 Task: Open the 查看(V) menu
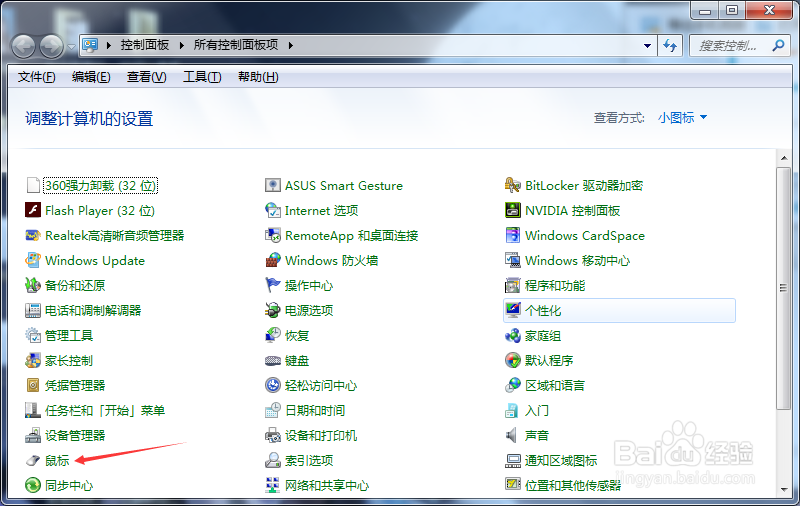146,77
